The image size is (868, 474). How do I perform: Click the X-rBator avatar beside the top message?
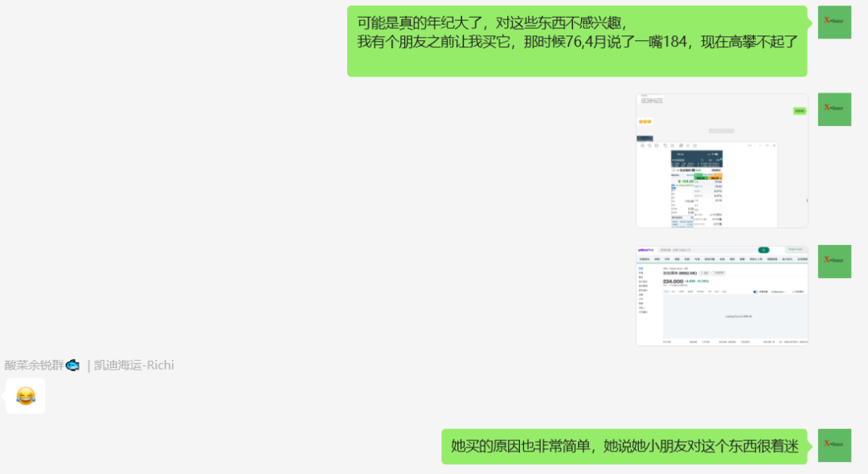[x=833, y=22]
